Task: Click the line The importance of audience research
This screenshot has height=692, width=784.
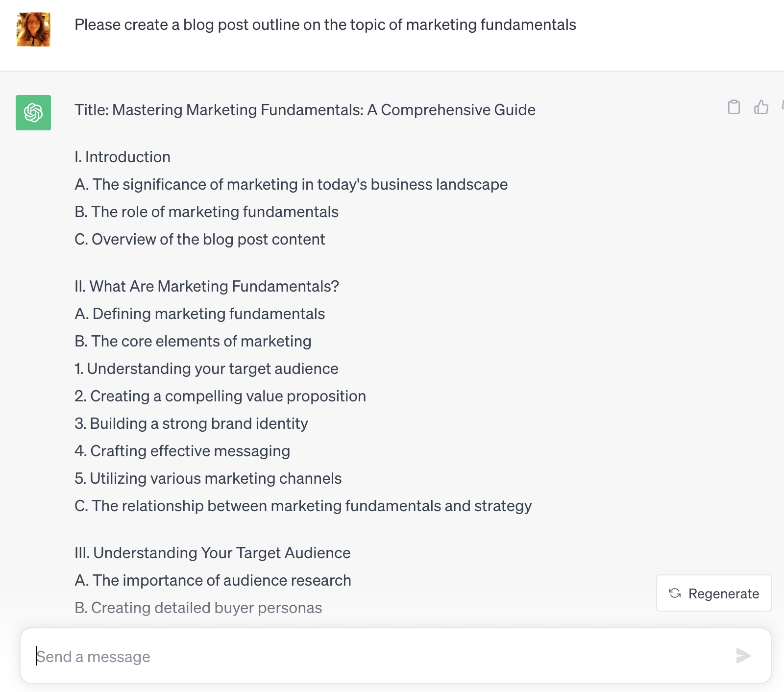Action: (x=213, y=580)
